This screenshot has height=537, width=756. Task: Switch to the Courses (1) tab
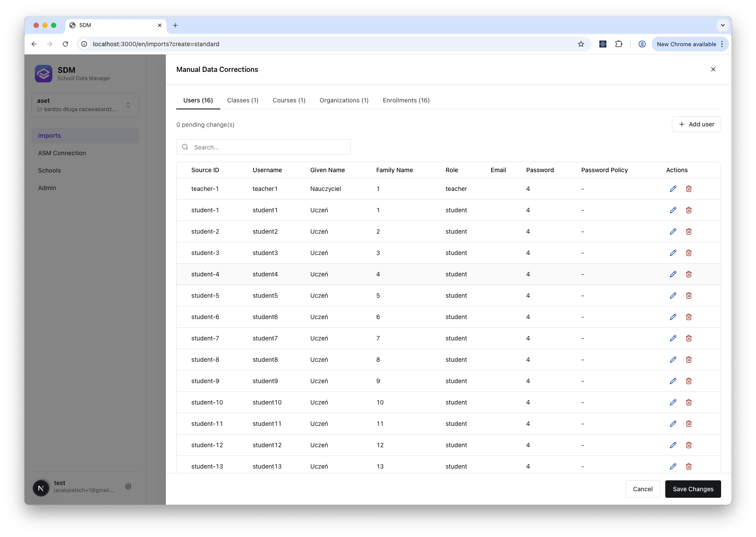tap(289, 100)
